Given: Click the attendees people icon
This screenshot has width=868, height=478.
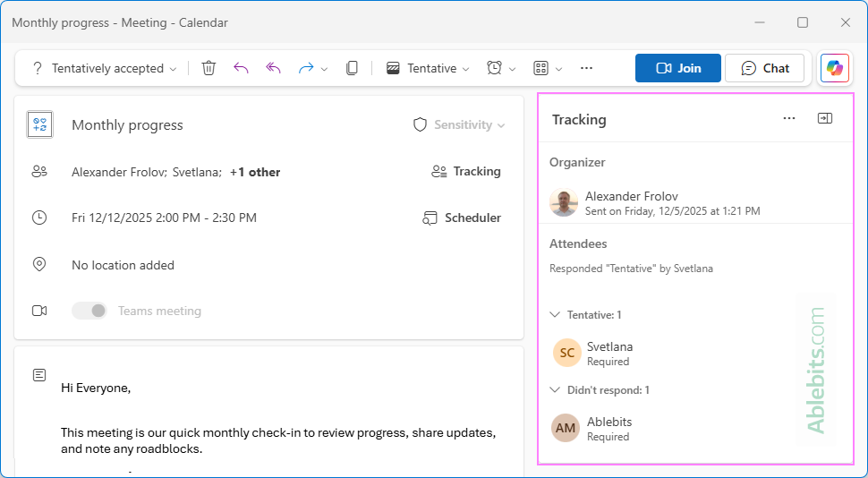Looking at the screenshot, I should tap(39, 172).
